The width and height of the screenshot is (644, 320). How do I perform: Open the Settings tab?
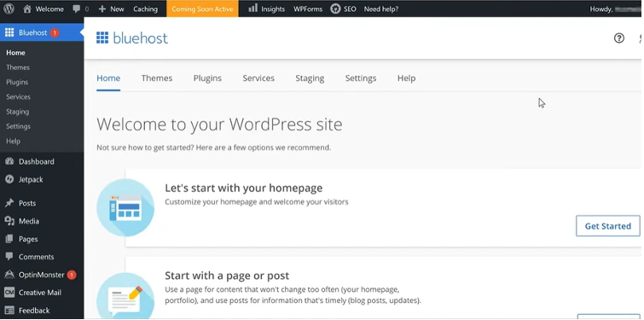[x=361, y=78]
